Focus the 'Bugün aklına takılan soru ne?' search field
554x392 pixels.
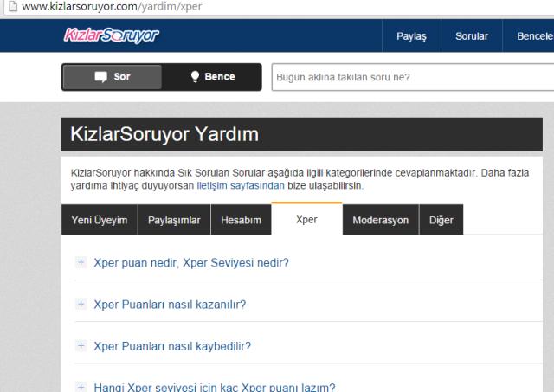(412, 77)
